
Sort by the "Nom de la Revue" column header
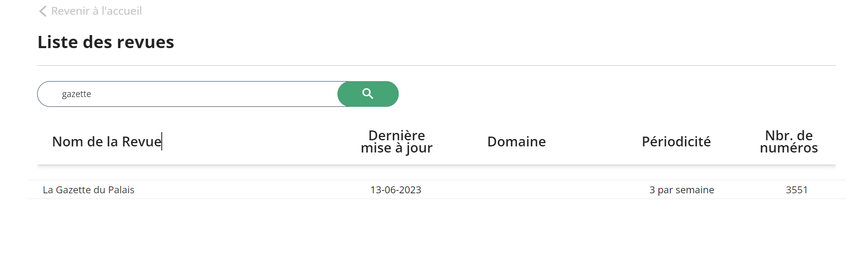point(107,141)
